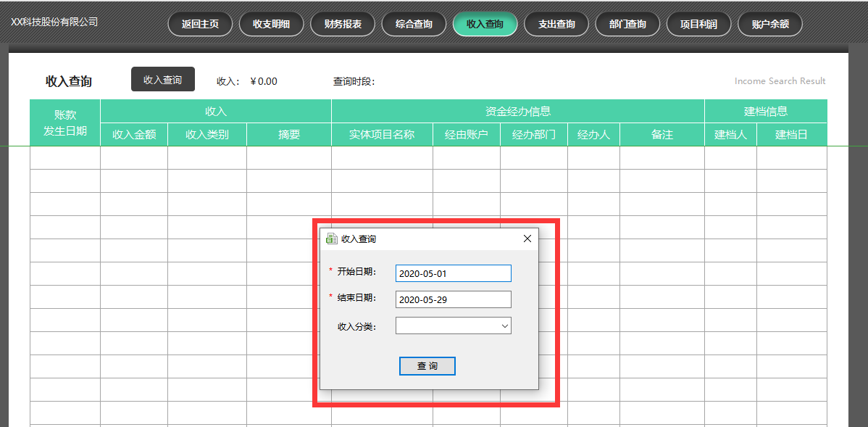868x427 pixels.
Task: Open 项目利润
Action: pos(698,23)
